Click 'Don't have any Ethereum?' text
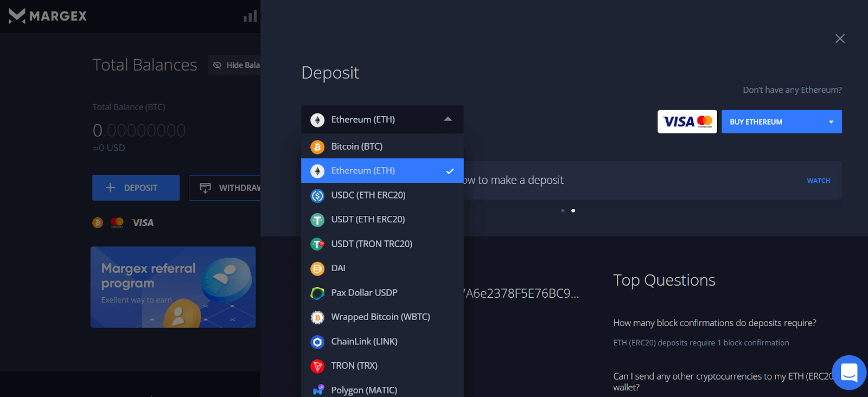868x397 pixels. [x=792, y=90]
